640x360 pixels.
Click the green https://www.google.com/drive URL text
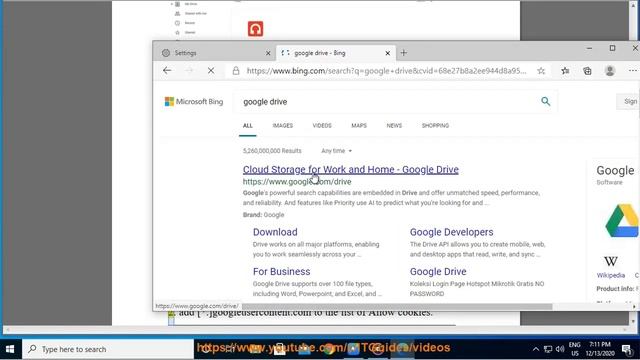coord(297,182)
